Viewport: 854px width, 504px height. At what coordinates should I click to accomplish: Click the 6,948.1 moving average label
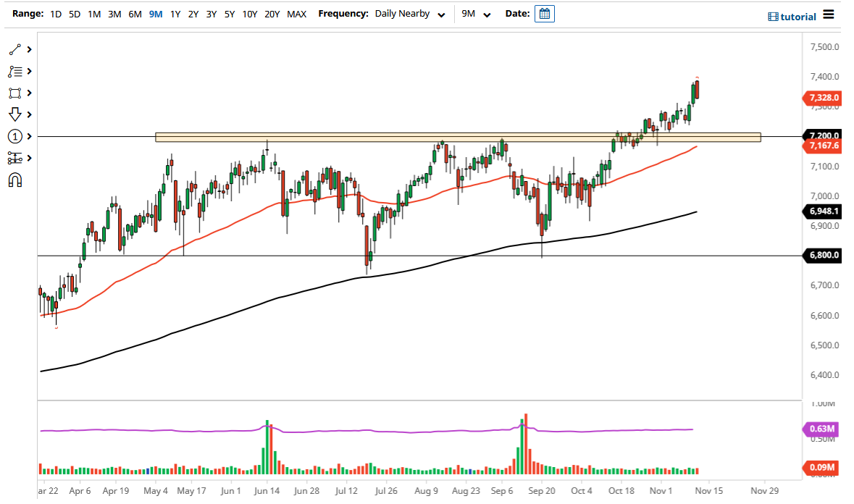(823, 211)
